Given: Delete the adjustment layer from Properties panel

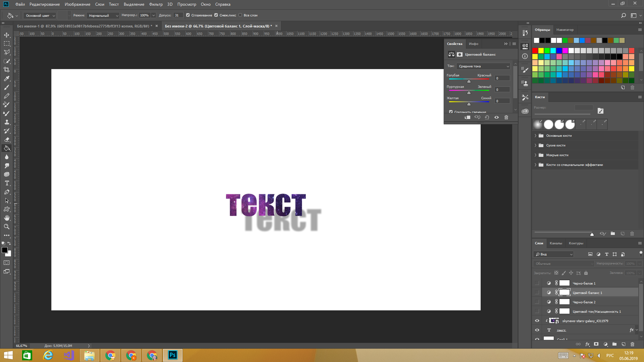Looking at the screenshot, I should (x=506, y=117).
